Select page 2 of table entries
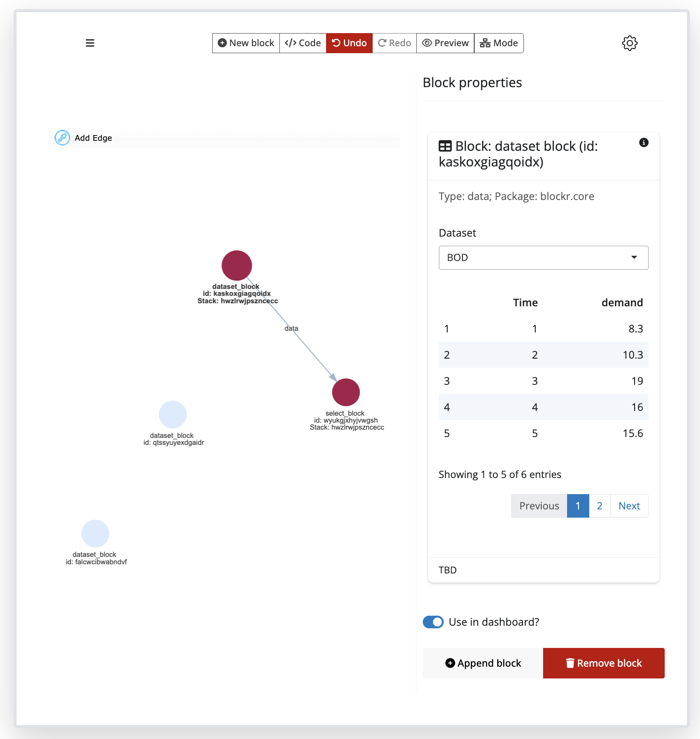The width and height of the screenshot is (700, 739). point(599,505)
